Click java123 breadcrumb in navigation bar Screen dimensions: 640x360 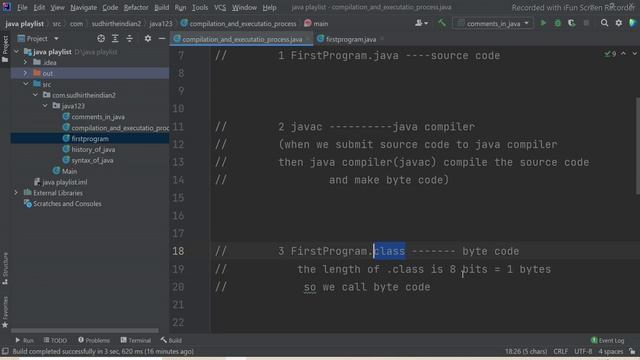160,23
